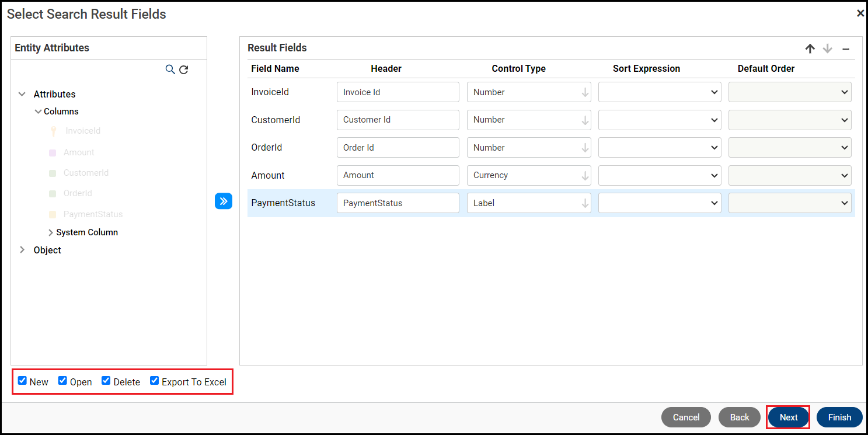This screenshot has width=868, height=435.
Task: Open Control Type dropdown for Amount
Action: pyautogui.click(x=529, y=175)
